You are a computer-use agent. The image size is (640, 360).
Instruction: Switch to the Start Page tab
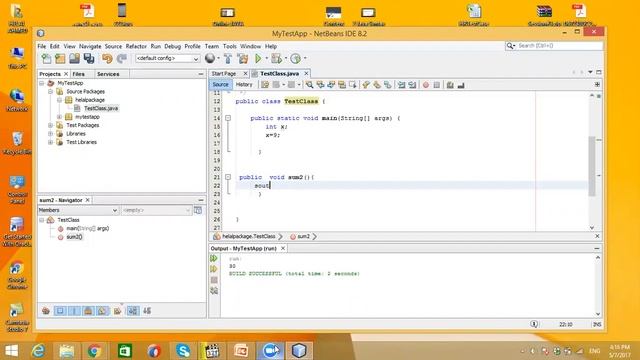[x=224, y=73]
